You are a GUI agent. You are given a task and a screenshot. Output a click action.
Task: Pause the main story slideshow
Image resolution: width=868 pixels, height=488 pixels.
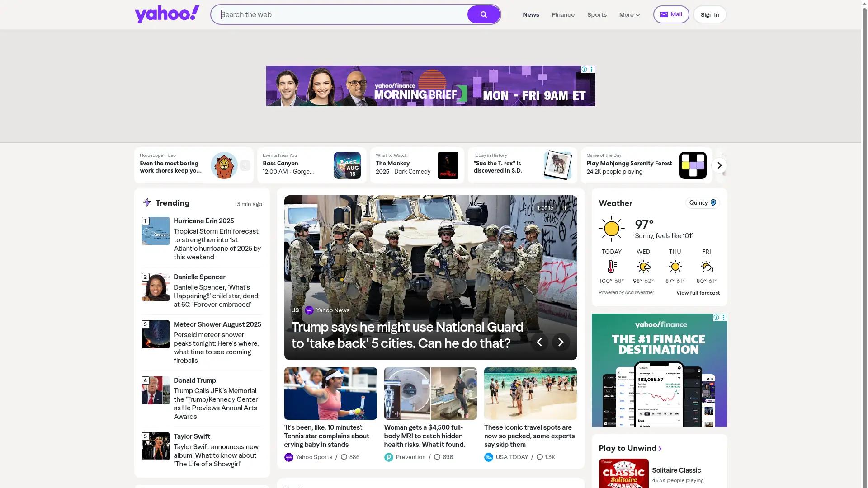[x=564, y=207]
